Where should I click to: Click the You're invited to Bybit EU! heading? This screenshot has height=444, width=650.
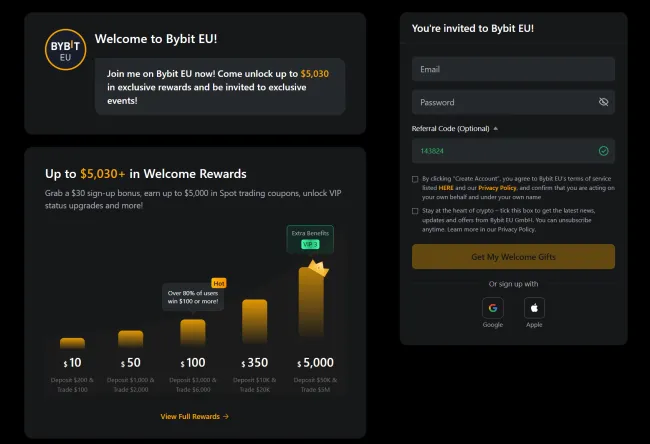point(473,28)
